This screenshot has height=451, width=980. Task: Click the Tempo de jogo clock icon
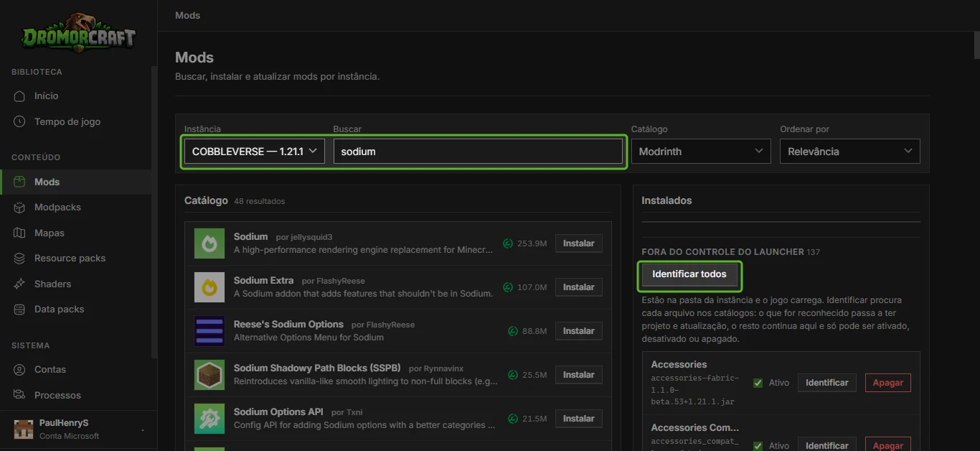19,121
